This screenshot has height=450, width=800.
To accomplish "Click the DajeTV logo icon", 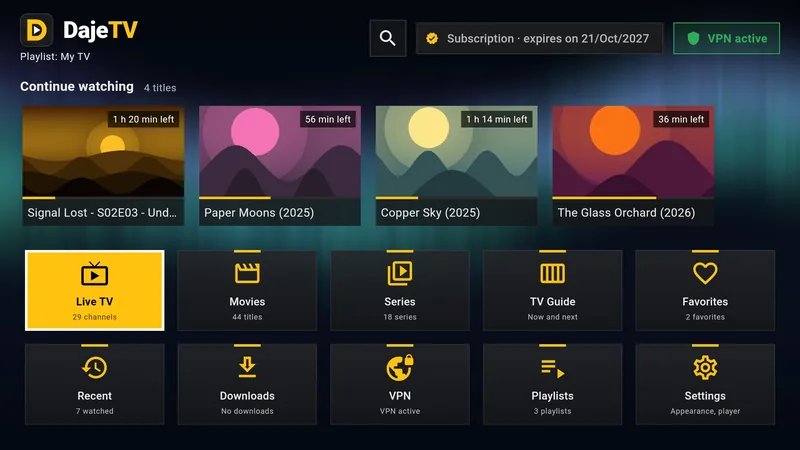I will 37,30.
